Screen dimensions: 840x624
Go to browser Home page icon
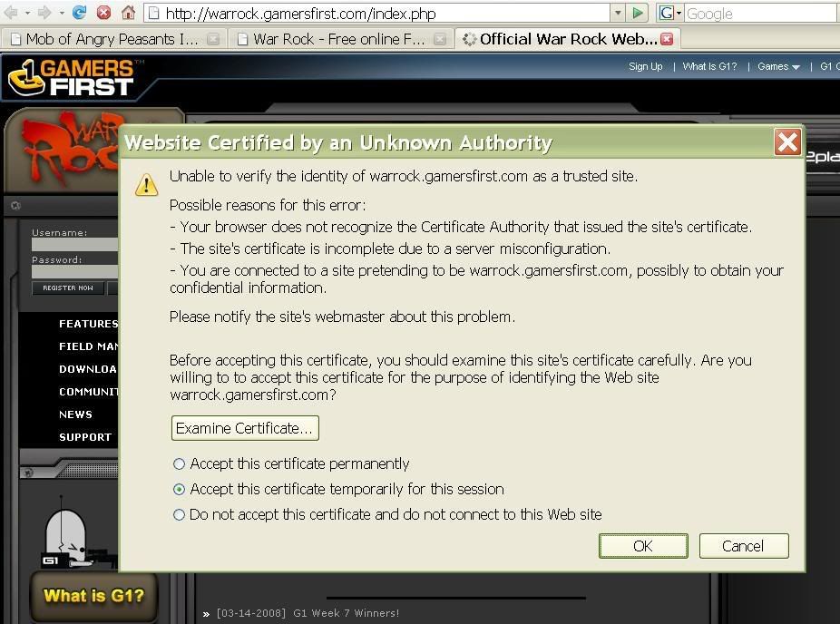click(x=128, y=13)
